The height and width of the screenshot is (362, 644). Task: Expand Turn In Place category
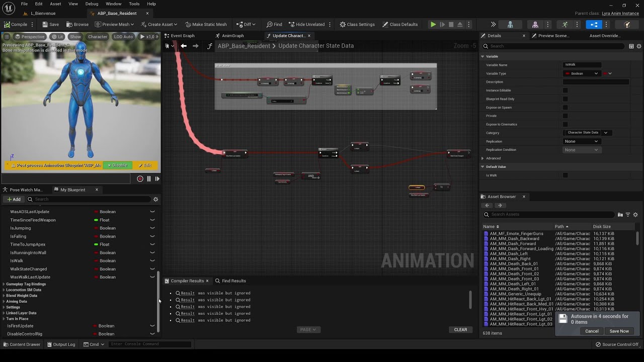(x=4, y=319)
